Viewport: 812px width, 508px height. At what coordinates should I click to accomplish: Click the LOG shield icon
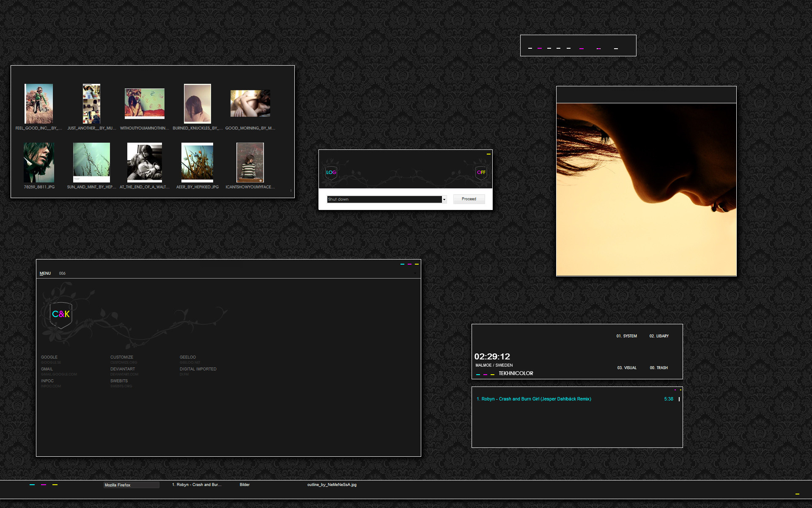coord(331,172)
